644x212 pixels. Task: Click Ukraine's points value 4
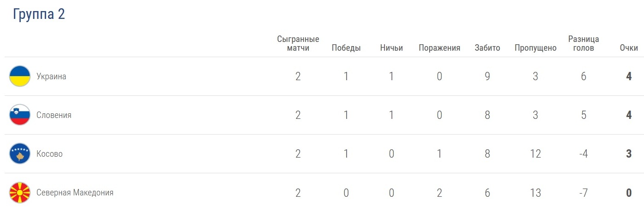(x=629, y=77)
